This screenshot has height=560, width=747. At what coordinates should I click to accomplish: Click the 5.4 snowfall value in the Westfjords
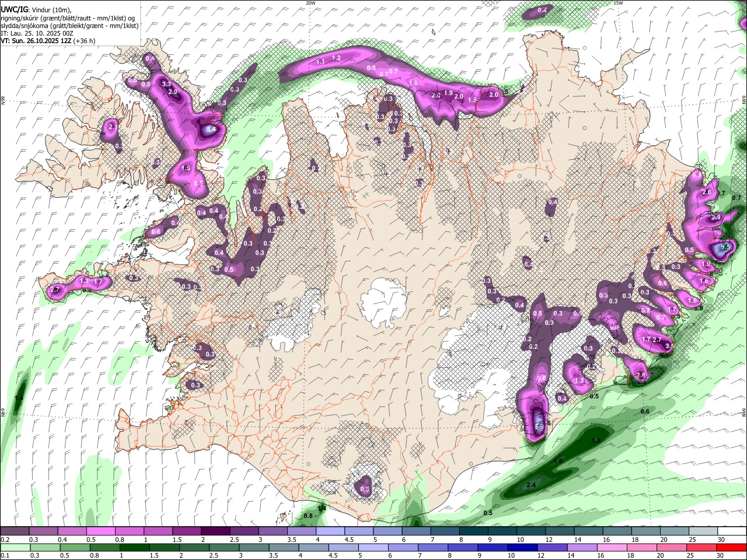coord(211,129)
